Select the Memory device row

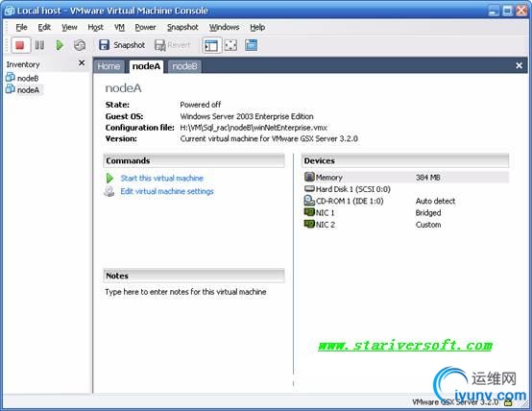(x=406, y=177)
